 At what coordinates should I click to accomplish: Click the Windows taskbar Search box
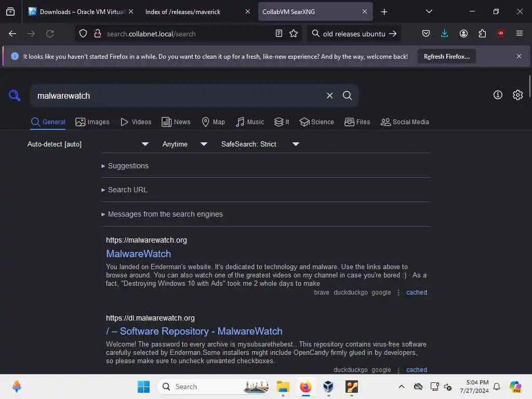tap(214, 387)
